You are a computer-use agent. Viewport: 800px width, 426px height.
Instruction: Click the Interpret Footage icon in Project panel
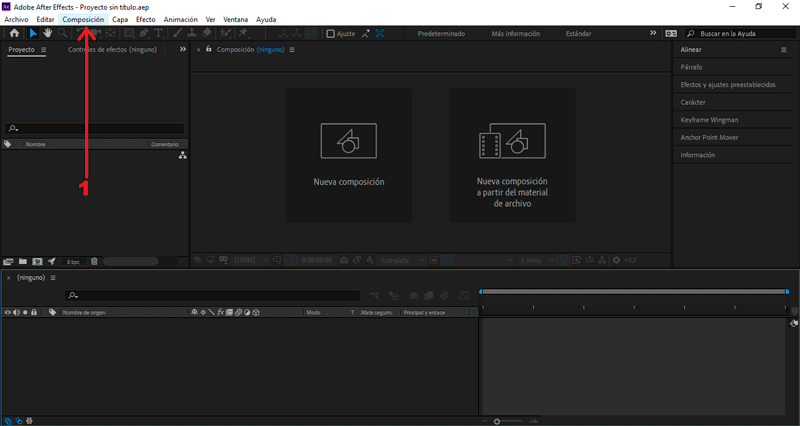tap(8, 261)
